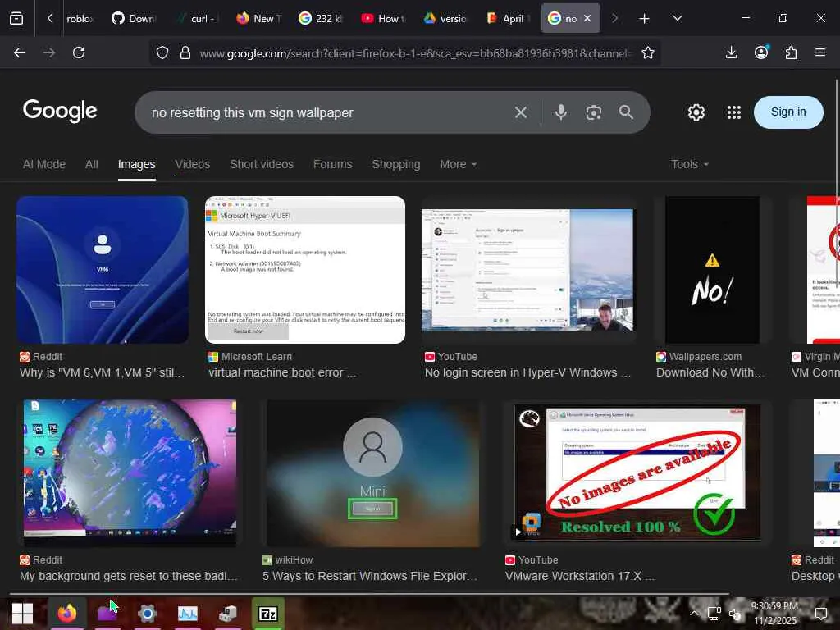Expand the More search categories dropdown
The width and height of the screenshot is (840, 630).
(458, 164)
